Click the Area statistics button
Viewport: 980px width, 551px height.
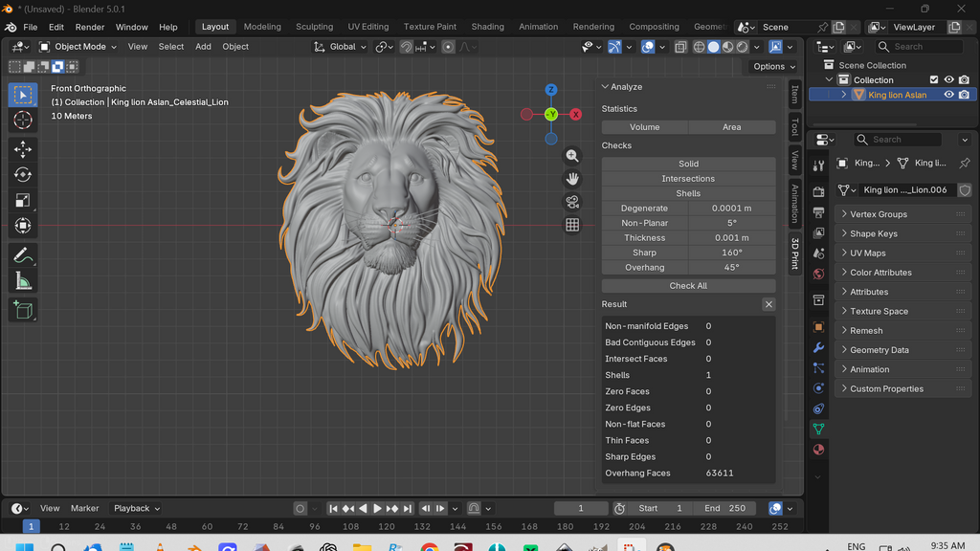tap(732, 127)
